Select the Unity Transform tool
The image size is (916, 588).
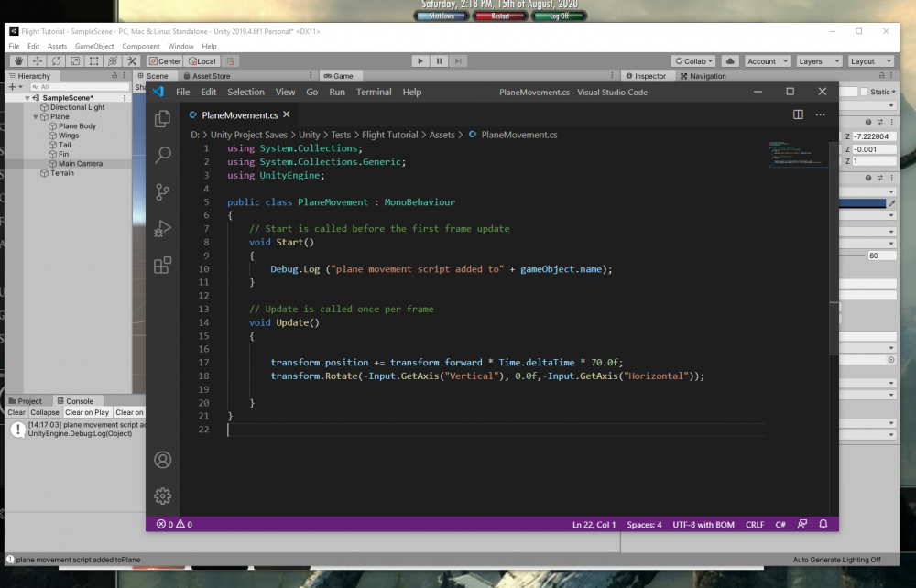coord(113,60)
